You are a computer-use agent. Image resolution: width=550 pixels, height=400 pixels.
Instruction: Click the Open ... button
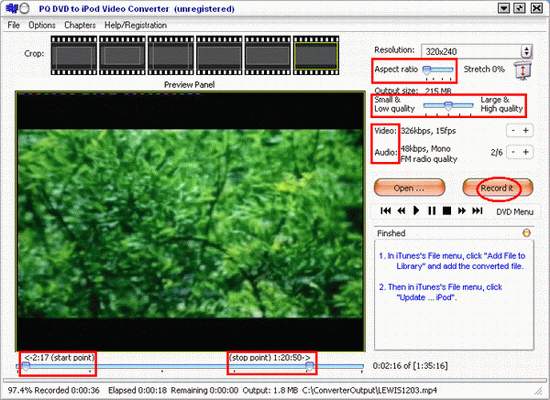click(409, 188)
